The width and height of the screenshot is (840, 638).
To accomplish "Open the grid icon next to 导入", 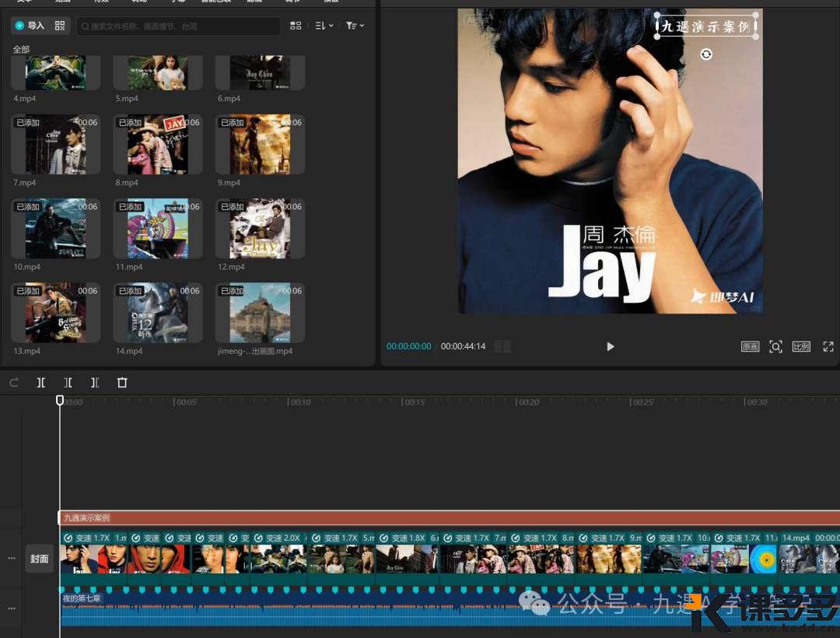I will click(59, 25).
